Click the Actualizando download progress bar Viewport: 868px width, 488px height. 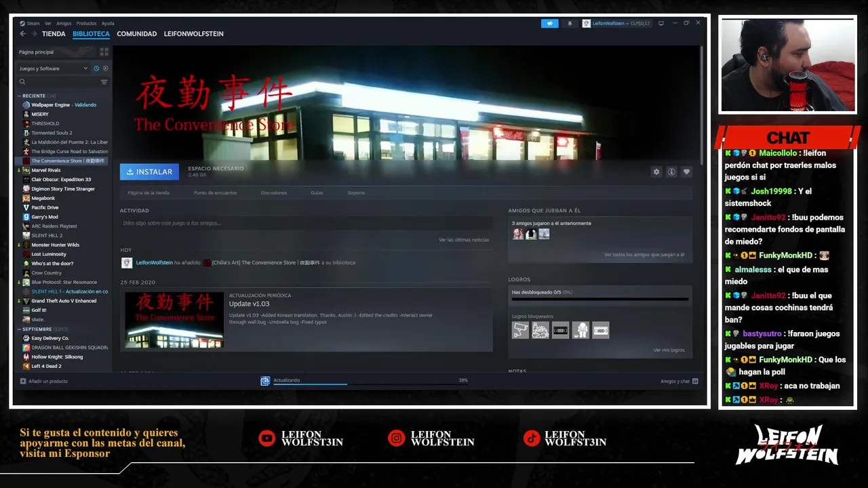coord(370,384)
